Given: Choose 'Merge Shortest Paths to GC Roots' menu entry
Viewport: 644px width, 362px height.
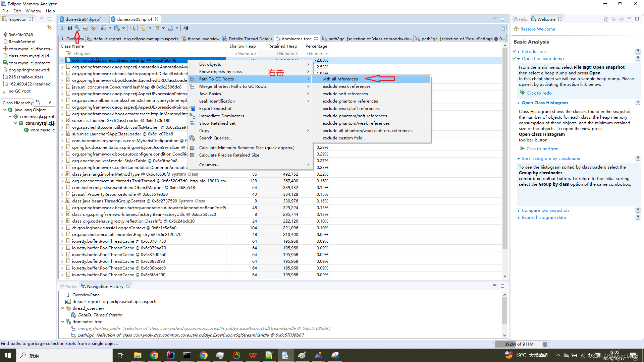Looking at the screenshot, I should tap(233, 86).
